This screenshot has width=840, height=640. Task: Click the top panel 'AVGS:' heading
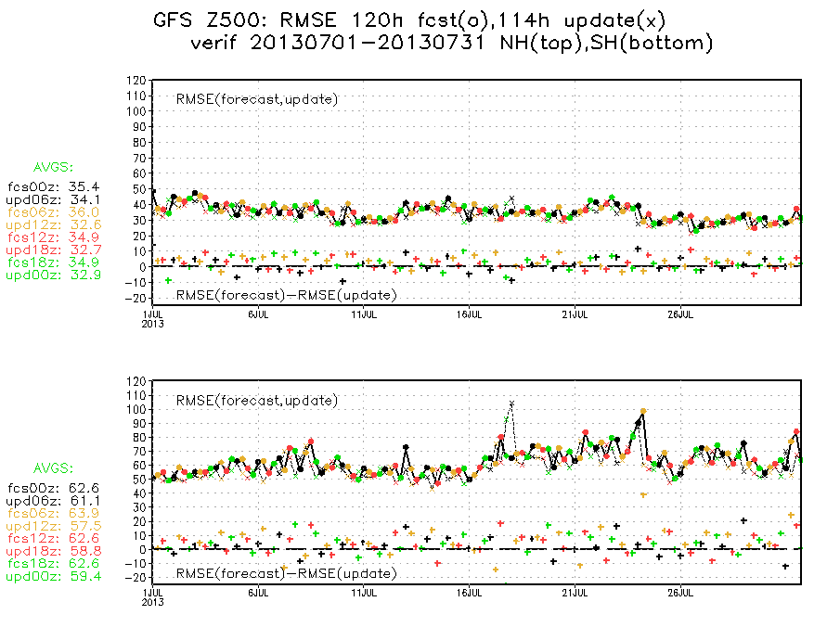pyautogui.click(x=53, y=167)
